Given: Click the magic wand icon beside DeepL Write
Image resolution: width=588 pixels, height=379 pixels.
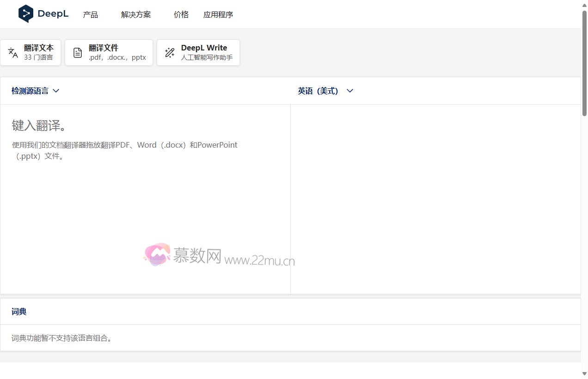Looking at the screenshot, I should (x=170, y=52).
